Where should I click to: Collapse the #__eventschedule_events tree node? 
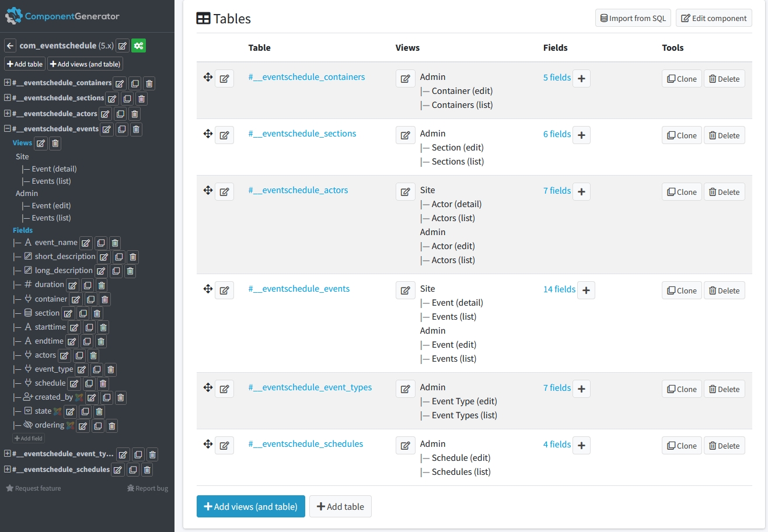(x=8, y=129)
